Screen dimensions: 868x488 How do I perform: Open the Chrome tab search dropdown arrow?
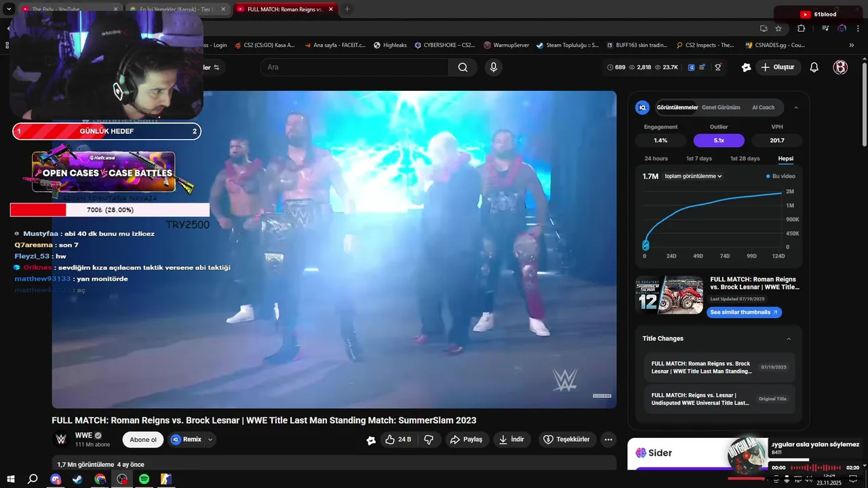pyautogui.click(x=9, y=9)
